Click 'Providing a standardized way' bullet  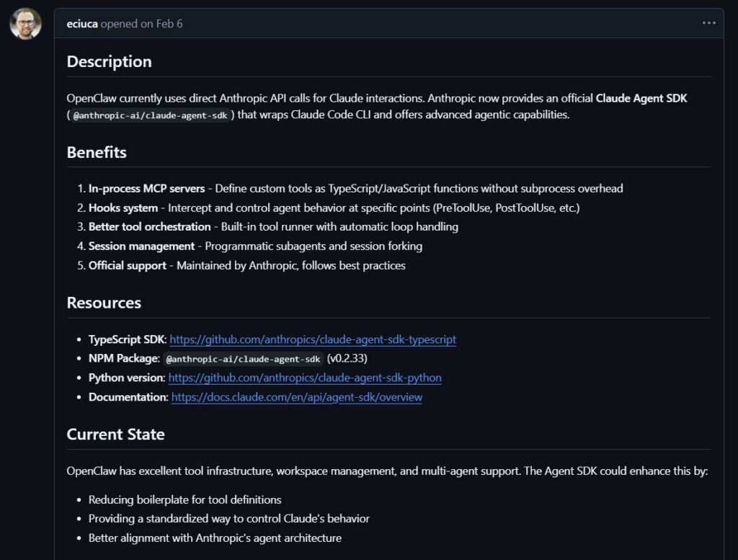(x=229, y=519)
